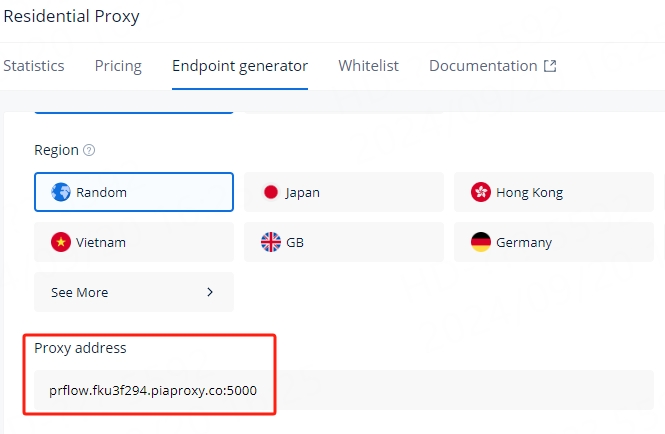Click the globe icon on Random region
Image resolution: width=665 pixels, height=434 pixels.
pos(61,192)
